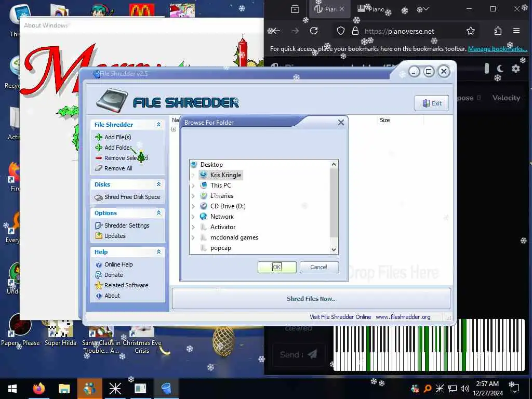Select the Activator folder in the tree
This screenshot has width=532, height=399.
(222, 227)
